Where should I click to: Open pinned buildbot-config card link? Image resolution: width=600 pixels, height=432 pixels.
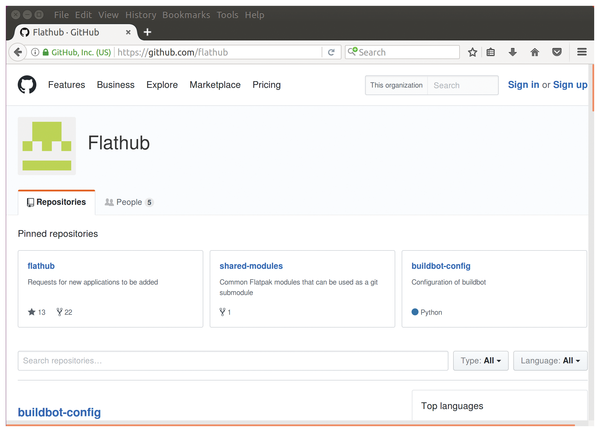(x=441, y=266)
